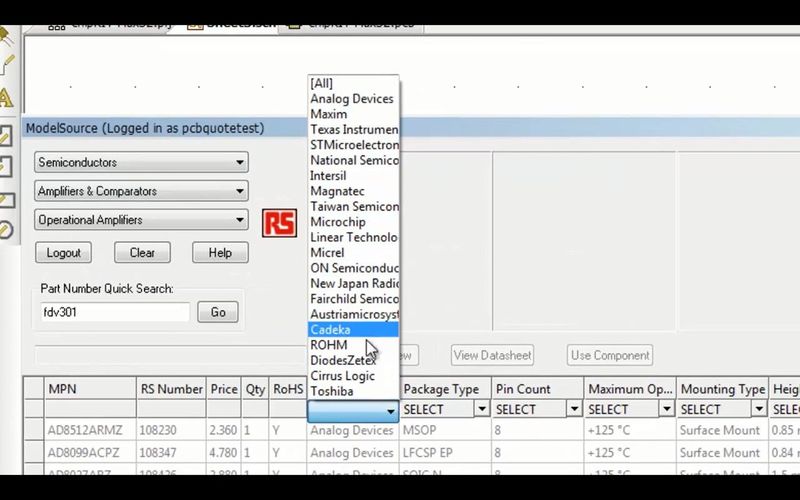This screenshot has height=500, width=800.
Task: Sort by the Price column header
Action: click(x=224, y=389)
